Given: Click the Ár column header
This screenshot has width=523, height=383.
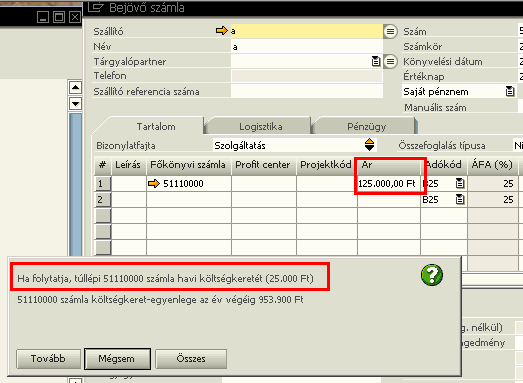Looking at the screenshot, I should (x=389, y=165).
